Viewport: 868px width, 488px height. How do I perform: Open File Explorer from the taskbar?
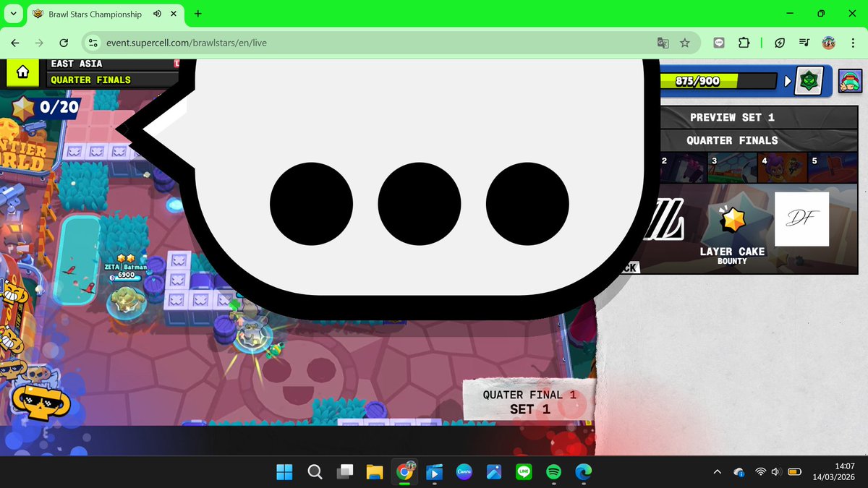pos(374,472)
